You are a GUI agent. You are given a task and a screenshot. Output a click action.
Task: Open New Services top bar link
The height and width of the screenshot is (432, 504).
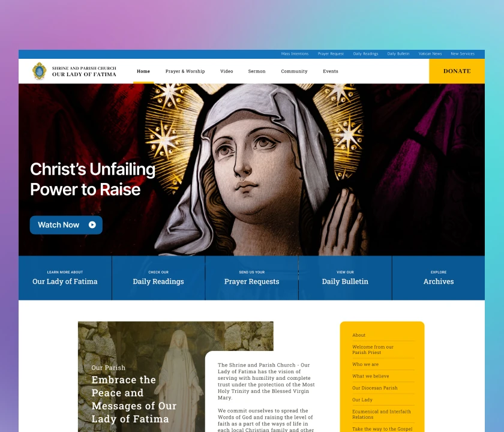tap(463, 53)
